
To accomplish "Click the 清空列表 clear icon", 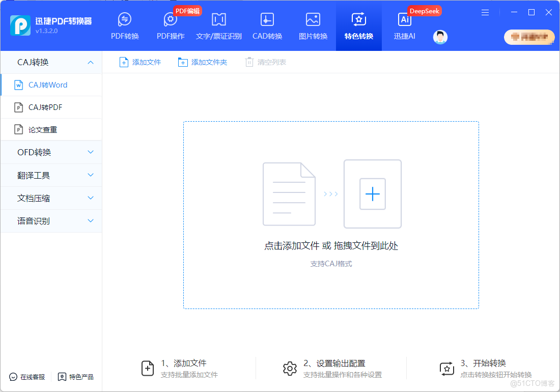I will [x=249, y=62].
